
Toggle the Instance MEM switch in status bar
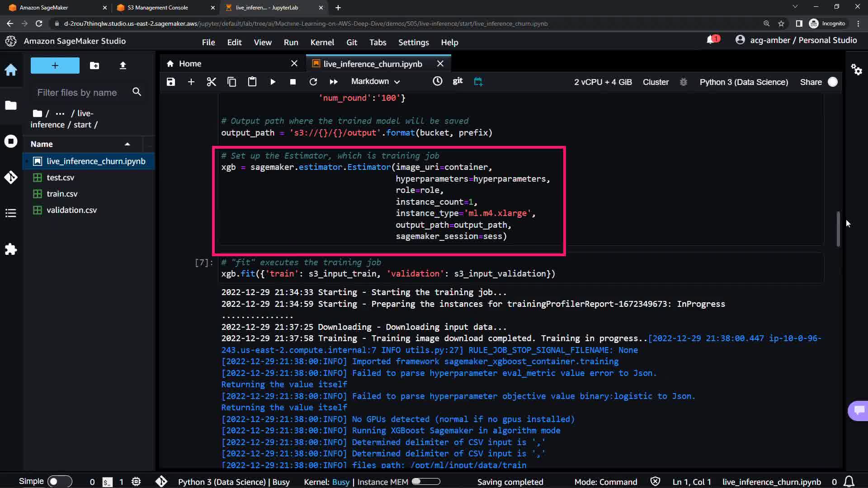coord(425,481)
